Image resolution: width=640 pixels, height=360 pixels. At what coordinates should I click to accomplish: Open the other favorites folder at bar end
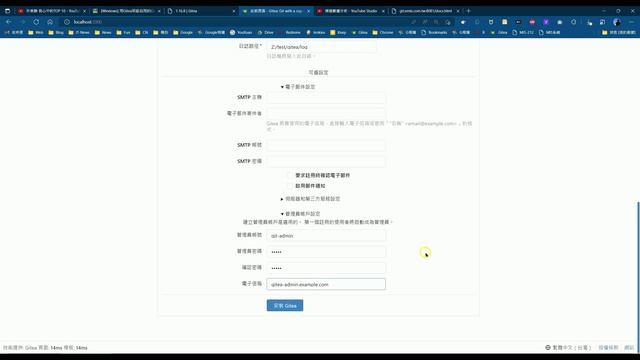coord(618,32)
